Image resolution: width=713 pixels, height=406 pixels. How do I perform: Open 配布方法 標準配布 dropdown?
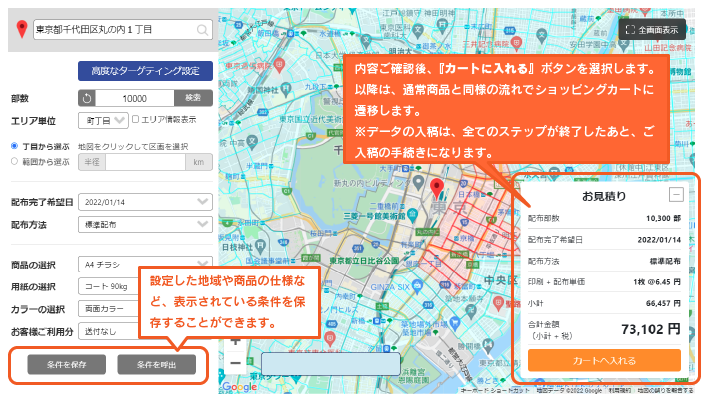146,225
